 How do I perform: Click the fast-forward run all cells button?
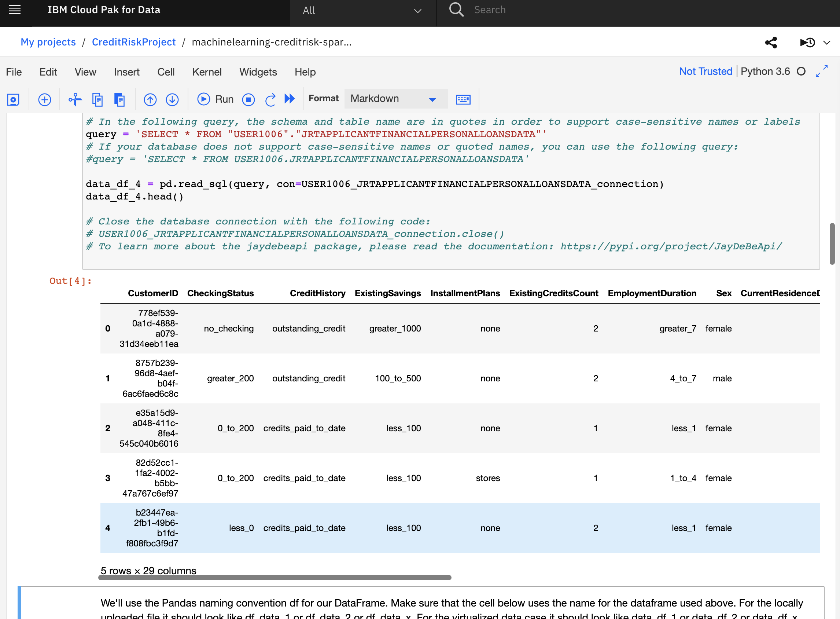click(290, 99)
